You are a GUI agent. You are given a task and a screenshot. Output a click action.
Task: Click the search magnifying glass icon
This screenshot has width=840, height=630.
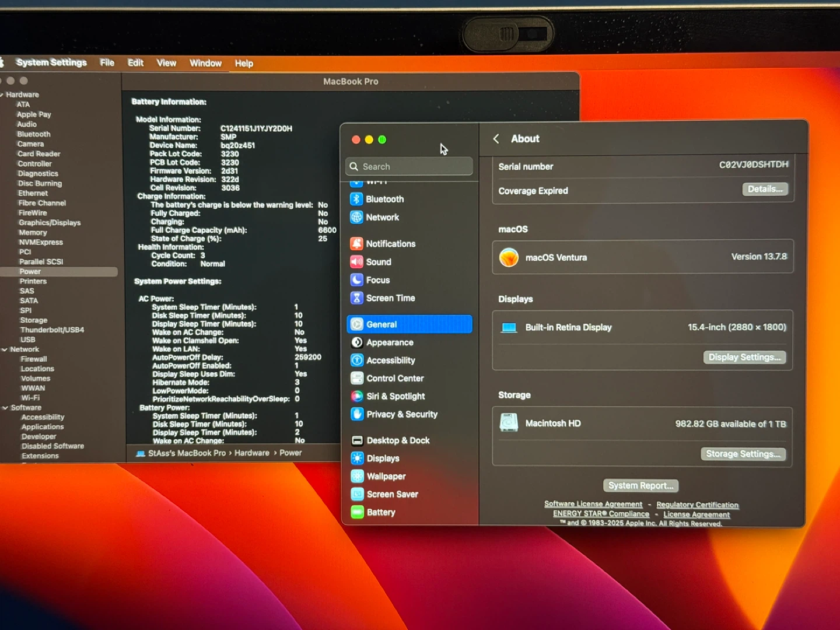(353, 166)
